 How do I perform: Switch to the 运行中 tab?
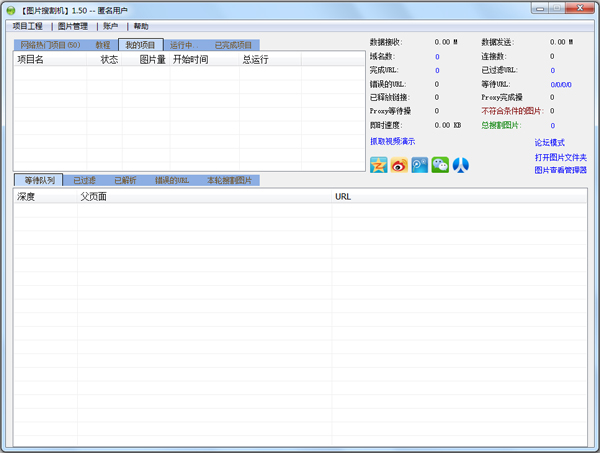(x=181, y=45)
